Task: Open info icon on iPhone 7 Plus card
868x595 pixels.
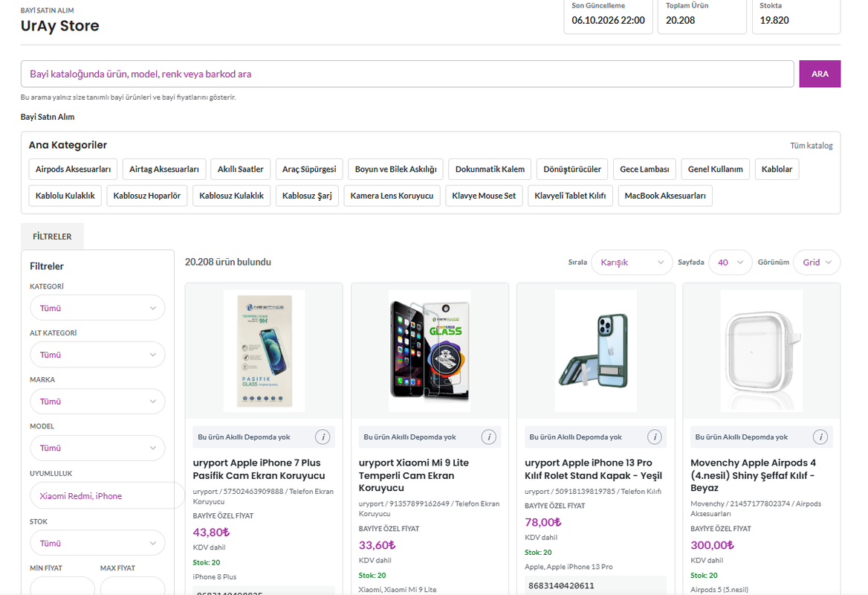Action: (323, 437)
